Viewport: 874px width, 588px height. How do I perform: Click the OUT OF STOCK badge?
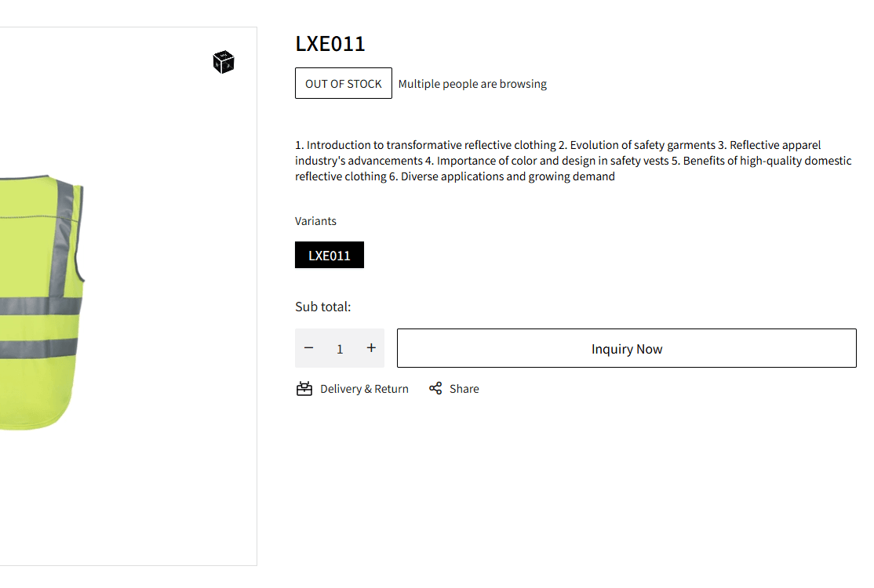344,84
